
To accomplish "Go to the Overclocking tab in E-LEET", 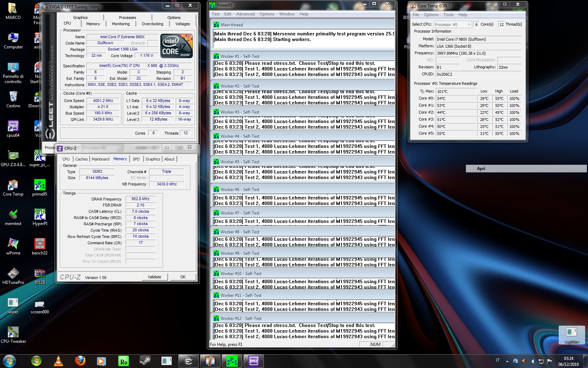I will tap(152, 24).
